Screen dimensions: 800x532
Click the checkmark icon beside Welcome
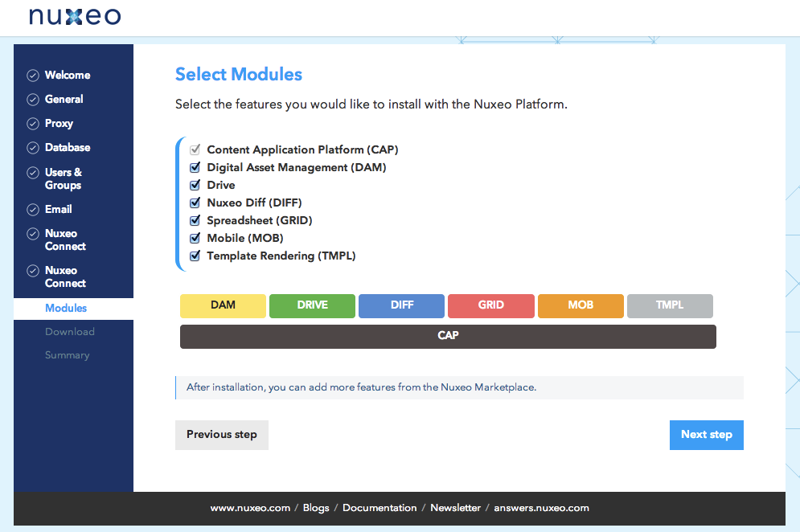point(33,76)
